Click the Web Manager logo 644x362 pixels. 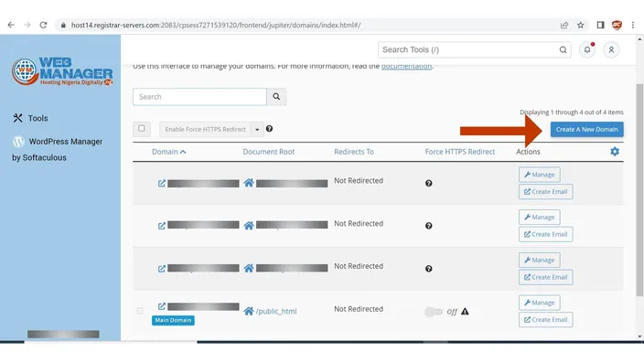tap(62, 71)
